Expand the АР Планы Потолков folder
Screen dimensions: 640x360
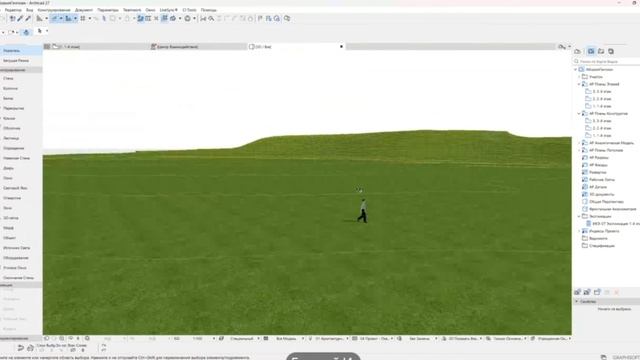(579, 150)
